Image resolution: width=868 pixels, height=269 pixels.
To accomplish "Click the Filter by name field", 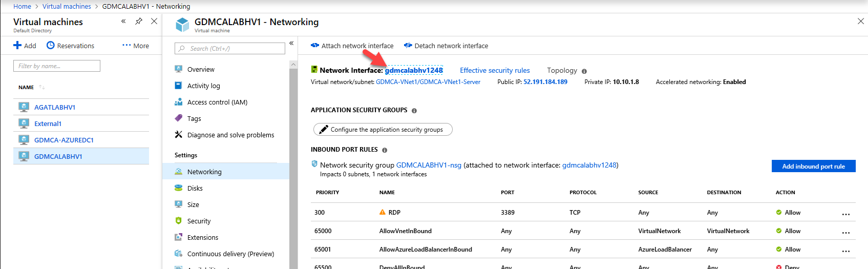I will coord(57,66).
